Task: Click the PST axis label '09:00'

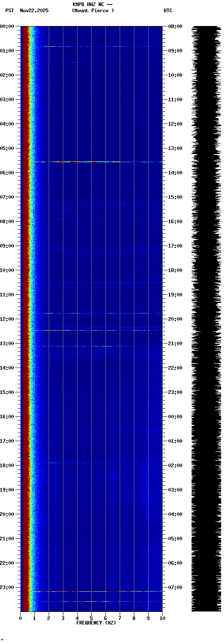Action: [x=7, y=246]
